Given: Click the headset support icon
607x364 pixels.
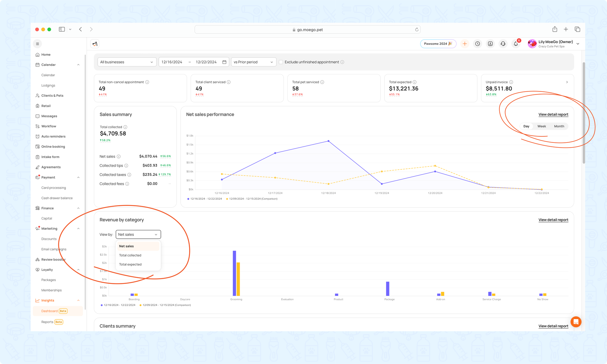Looking at the screenshot, I should coord(503,44).
